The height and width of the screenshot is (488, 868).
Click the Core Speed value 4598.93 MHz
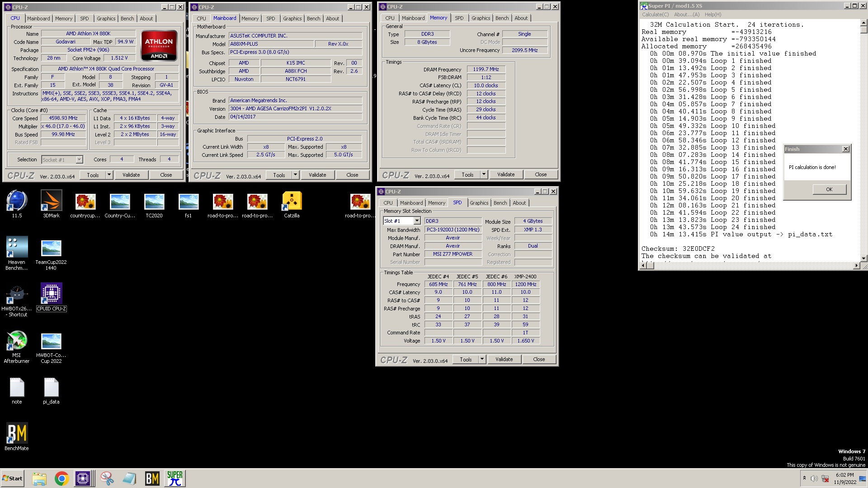[x=63, y=118]
